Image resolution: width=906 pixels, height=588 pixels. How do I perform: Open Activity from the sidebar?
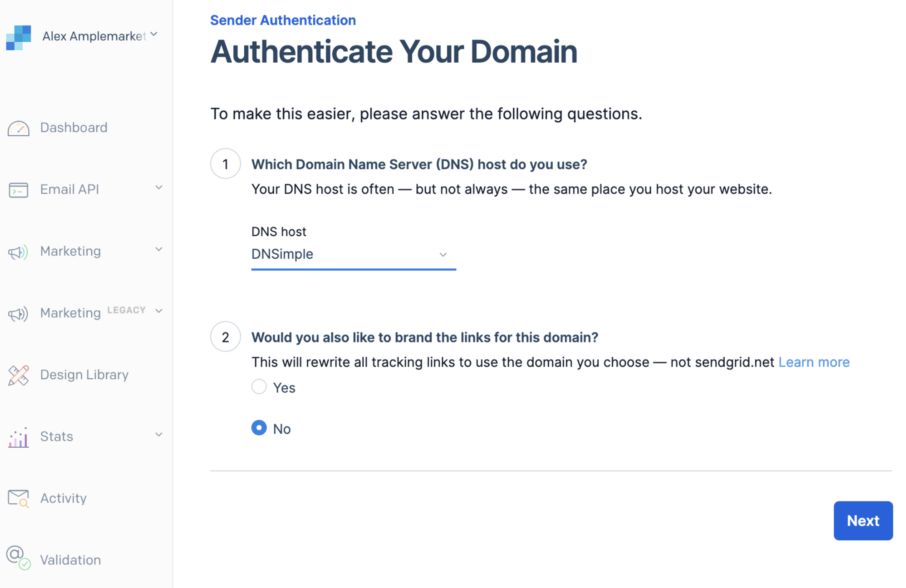(63, 498)
